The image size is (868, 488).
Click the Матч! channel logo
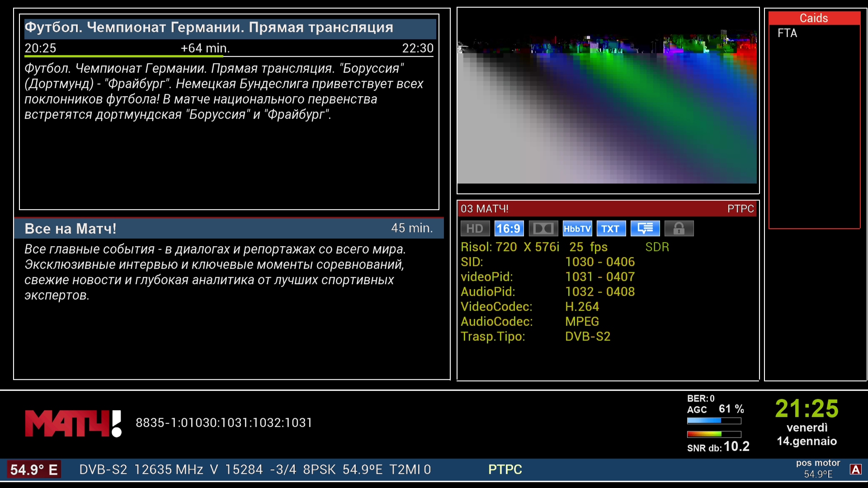[73, 423]
